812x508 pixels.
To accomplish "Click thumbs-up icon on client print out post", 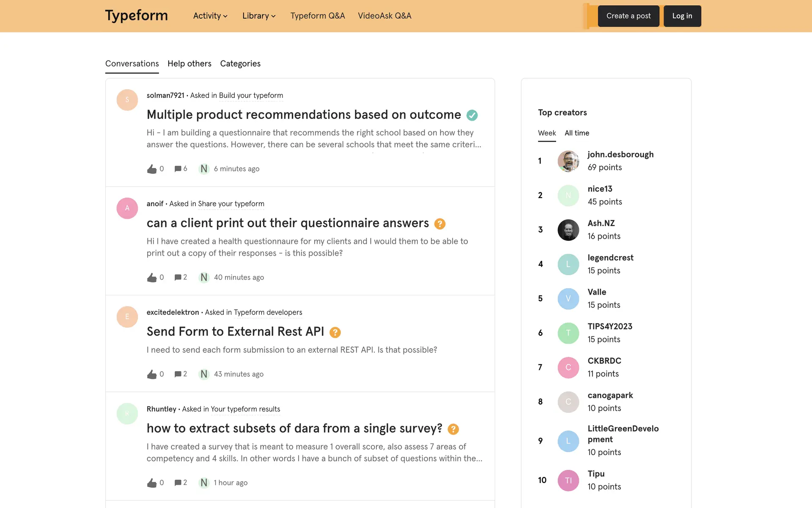I will coord(152,278).
